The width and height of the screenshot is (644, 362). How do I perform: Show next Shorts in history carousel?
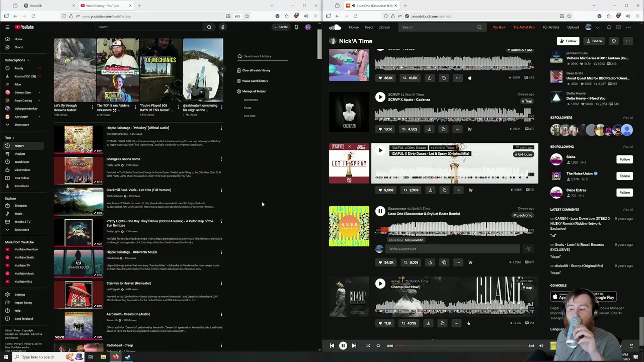tap(222, 69)
